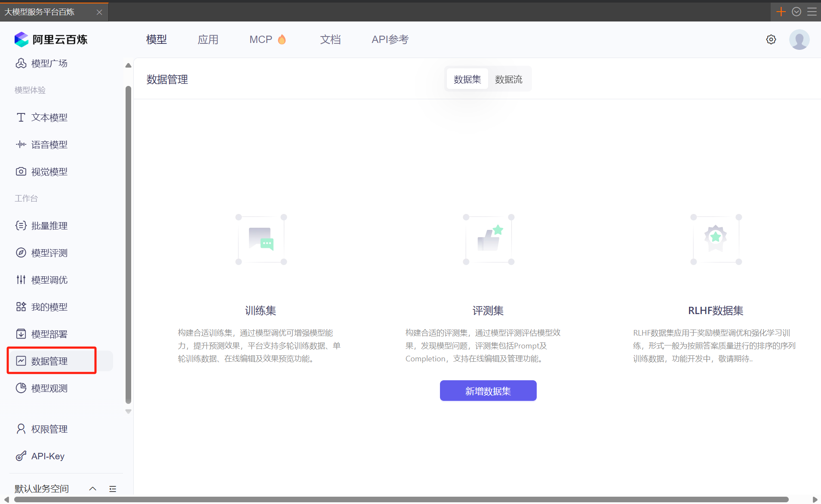Open the 应用 top navigation item
This screenshot has width=821, height=504.
click(208, 40)
